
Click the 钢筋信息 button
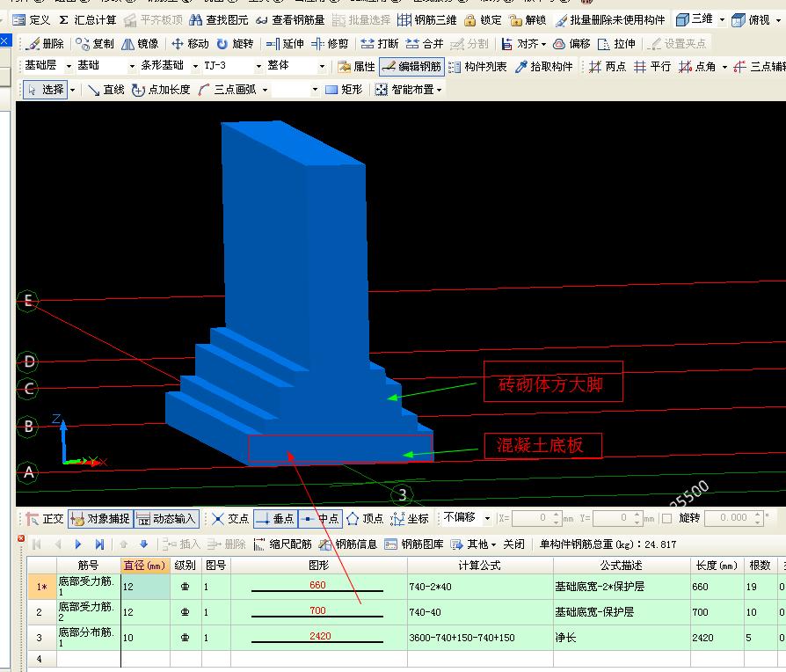[x=348, y=544]
